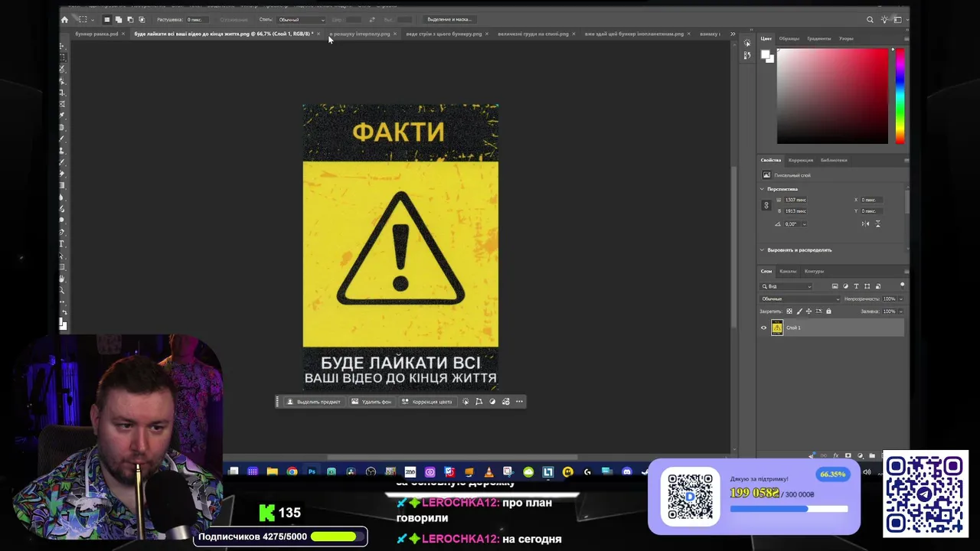Screen dimensions: 980x551
Task: Open Photoshop from the Windows taskbar
Action: point(312,471)
